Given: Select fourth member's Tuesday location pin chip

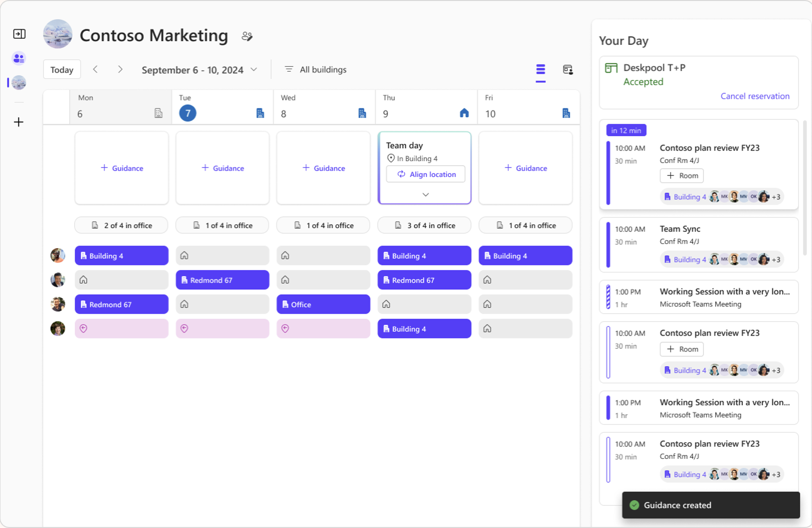Looking at the screenshot, I should (x=222, y=329).
